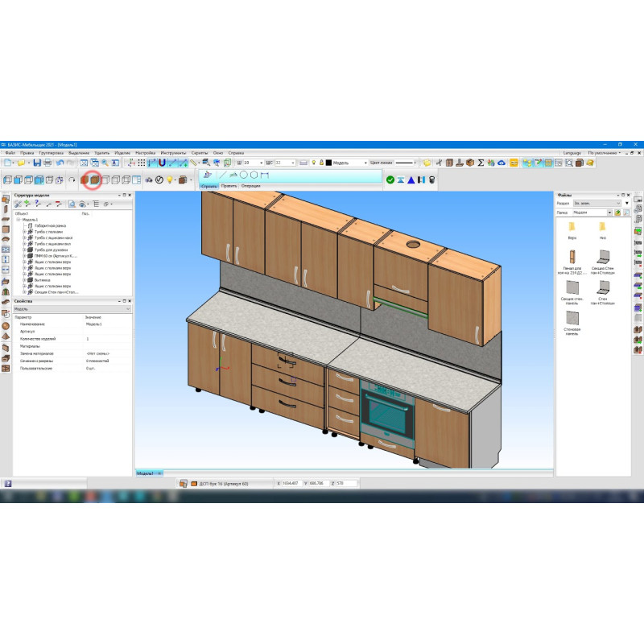
Task: Click the Save (floppy disk) toolbar icon
Action: pyautogui.click(x=37, y=163)
